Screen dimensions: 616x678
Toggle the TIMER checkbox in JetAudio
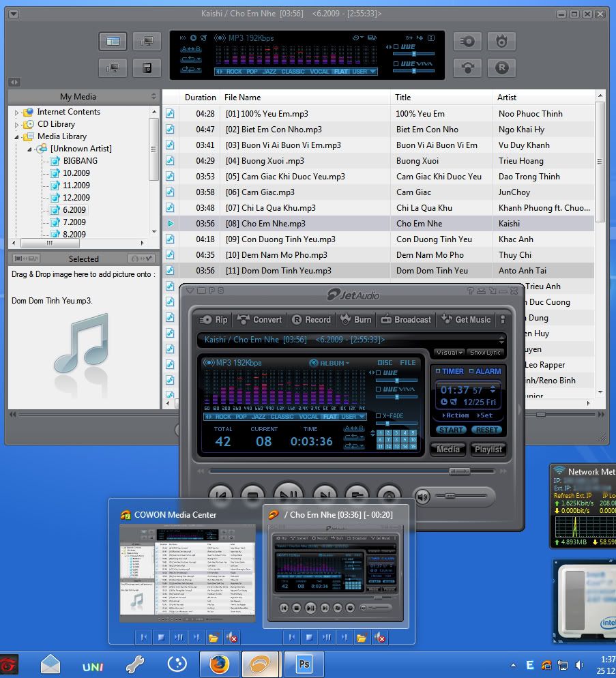(x=438, y=371)
